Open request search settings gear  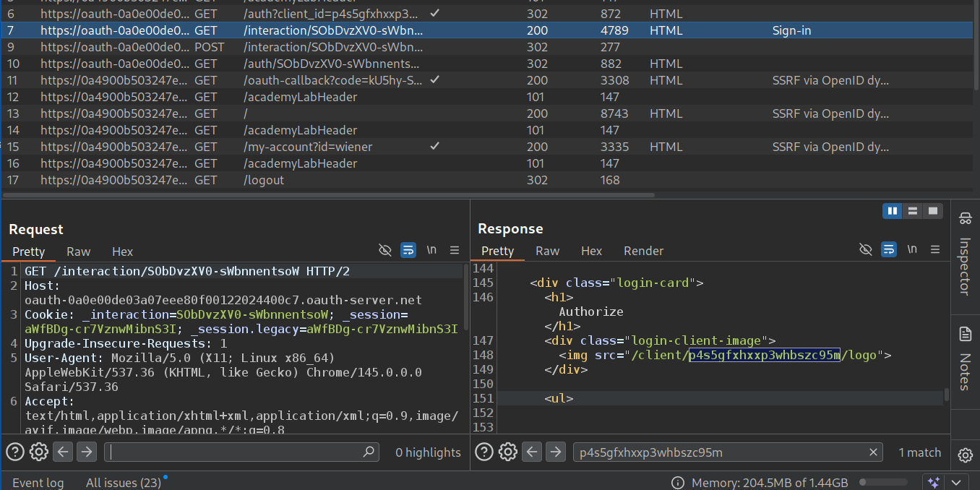click(x=39, y=452)
